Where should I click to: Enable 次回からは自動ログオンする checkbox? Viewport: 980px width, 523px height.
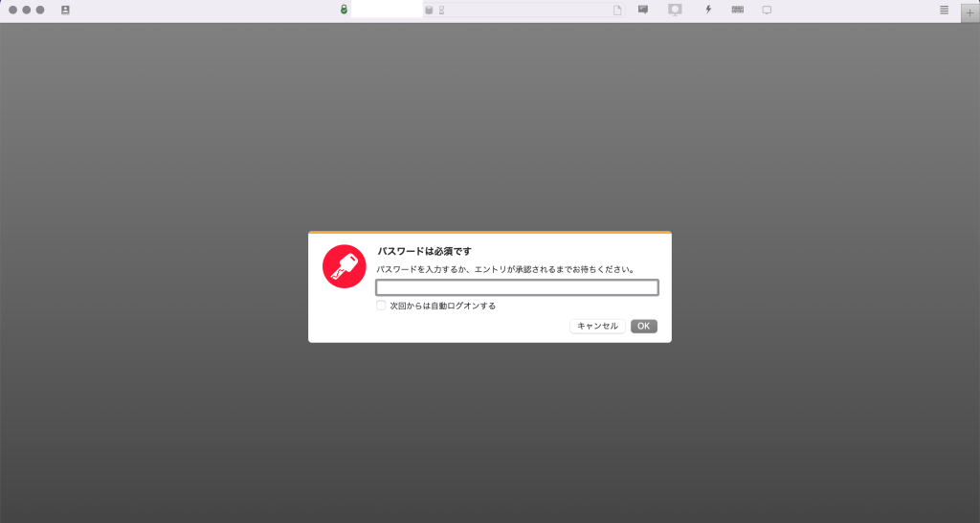[381, 306]
